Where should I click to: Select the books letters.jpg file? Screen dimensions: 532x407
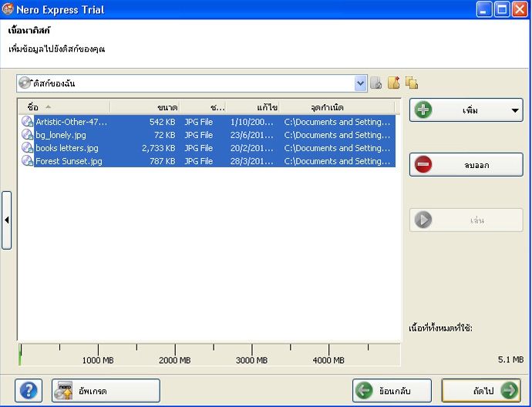(x=67, y=148)
